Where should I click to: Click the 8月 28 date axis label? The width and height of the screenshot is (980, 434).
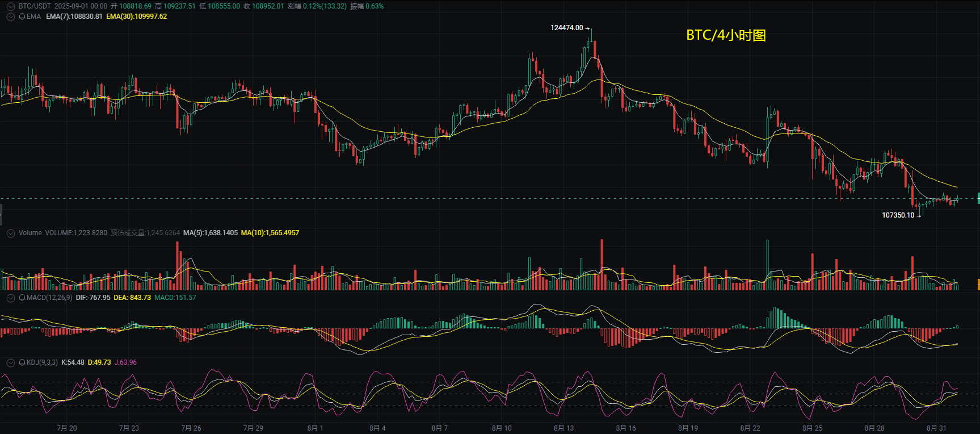click(x=874, y=428)
